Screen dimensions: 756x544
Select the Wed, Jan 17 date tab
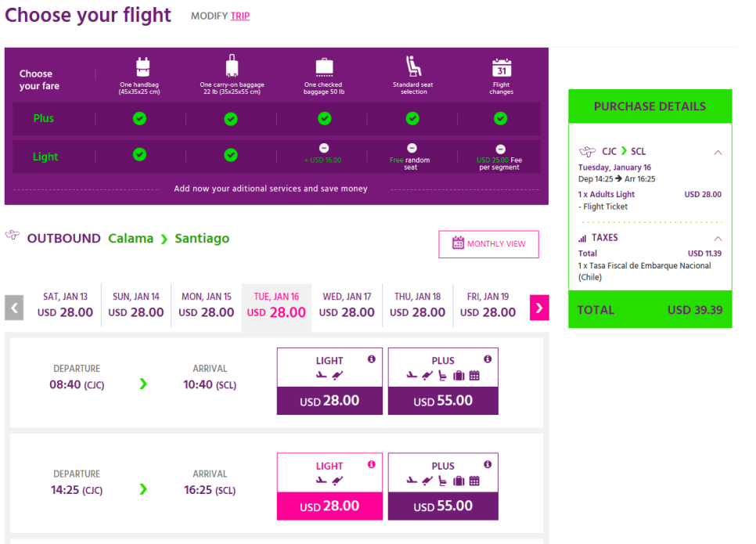347,305
